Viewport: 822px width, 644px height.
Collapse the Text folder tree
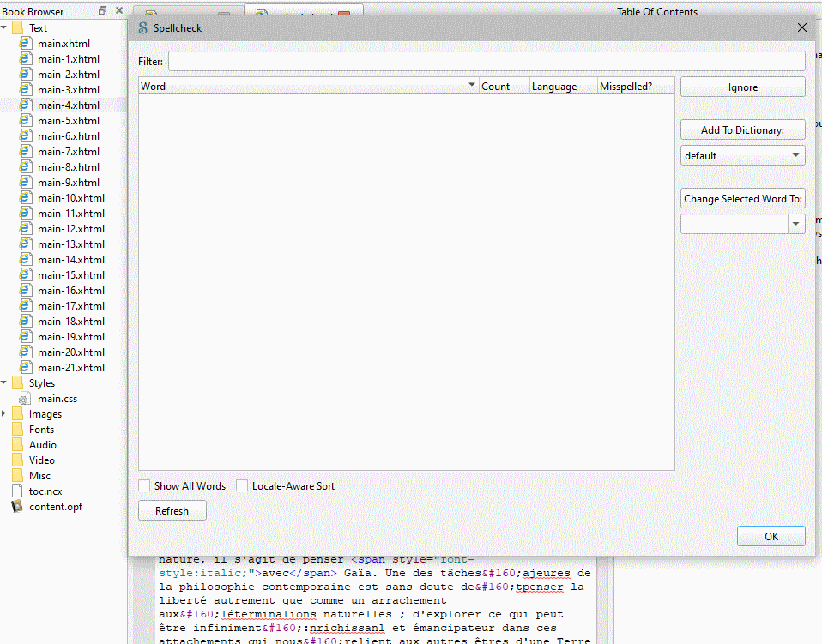coord(4,28)
